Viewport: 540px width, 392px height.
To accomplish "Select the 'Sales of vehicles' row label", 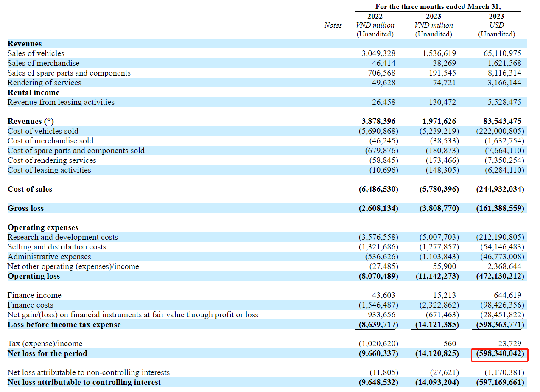I will coord(36,53).
